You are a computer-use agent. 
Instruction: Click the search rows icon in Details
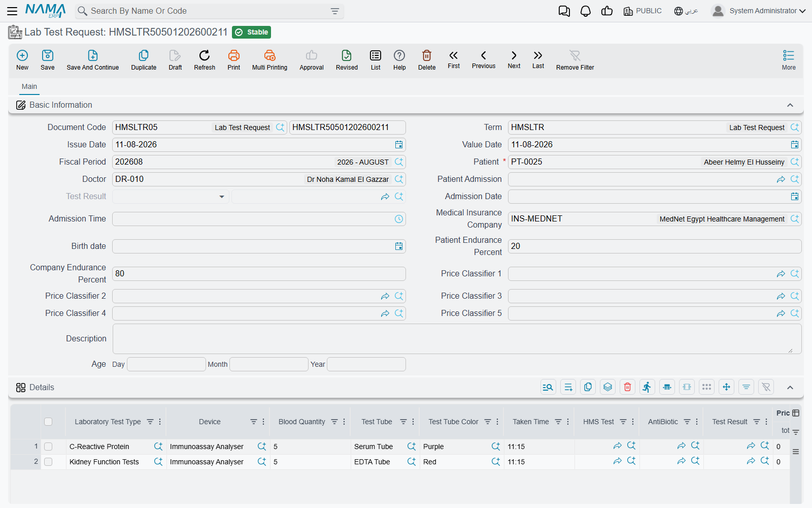point(548,387)
